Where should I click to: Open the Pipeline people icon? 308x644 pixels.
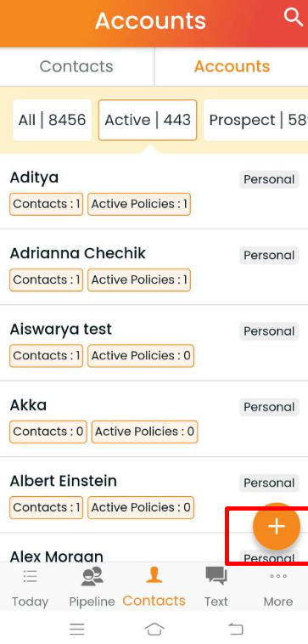(92, 576)
